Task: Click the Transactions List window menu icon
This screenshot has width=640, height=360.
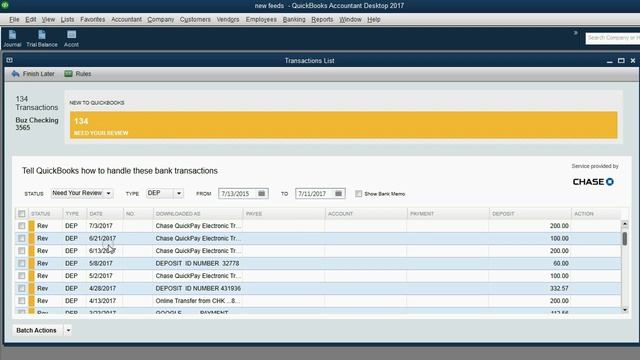Action: point(9,60)
